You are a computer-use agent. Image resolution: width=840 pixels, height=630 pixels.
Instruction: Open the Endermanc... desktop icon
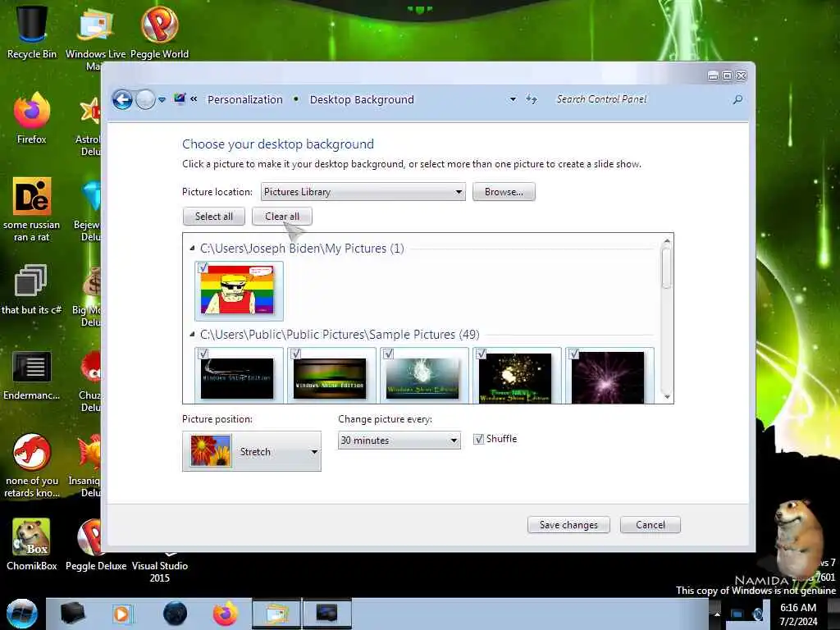pyautogui.click(x=32, y=376)
